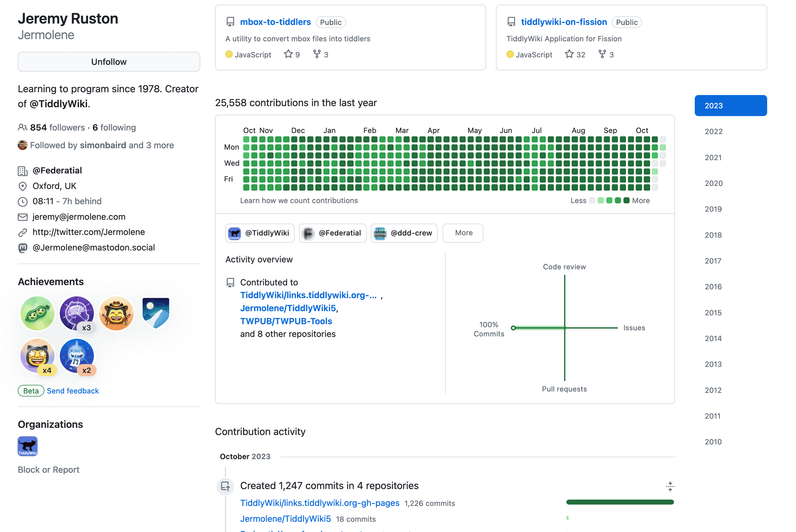Image resolution: width=796 pixels, height=532 pixels.
Task: Filter contributions by @TiddlyWiki organization
Action: [x=260, y=233]
